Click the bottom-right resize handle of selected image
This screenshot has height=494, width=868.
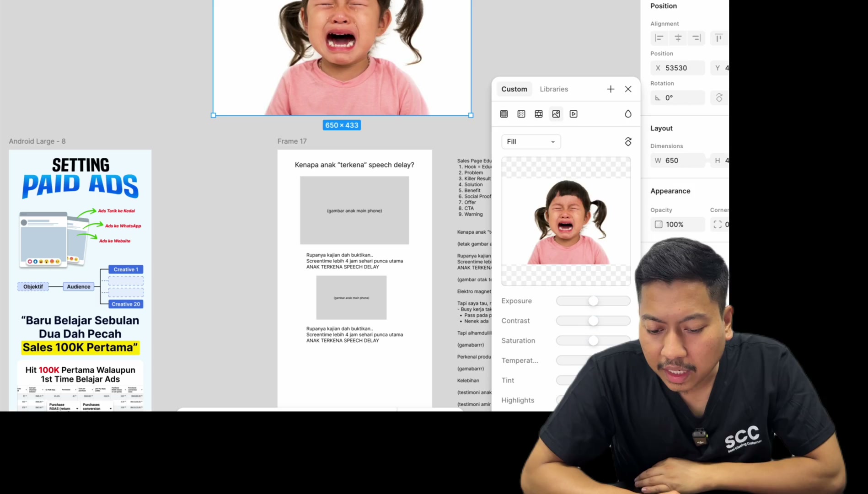pyautogui.click(x=471, y=115)
